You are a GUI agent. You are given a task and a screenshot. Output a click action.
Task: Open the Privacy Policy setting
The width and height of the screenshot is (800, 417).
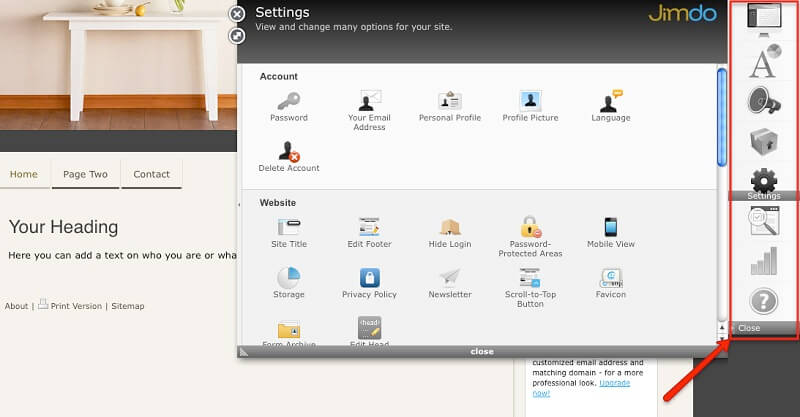369,283
